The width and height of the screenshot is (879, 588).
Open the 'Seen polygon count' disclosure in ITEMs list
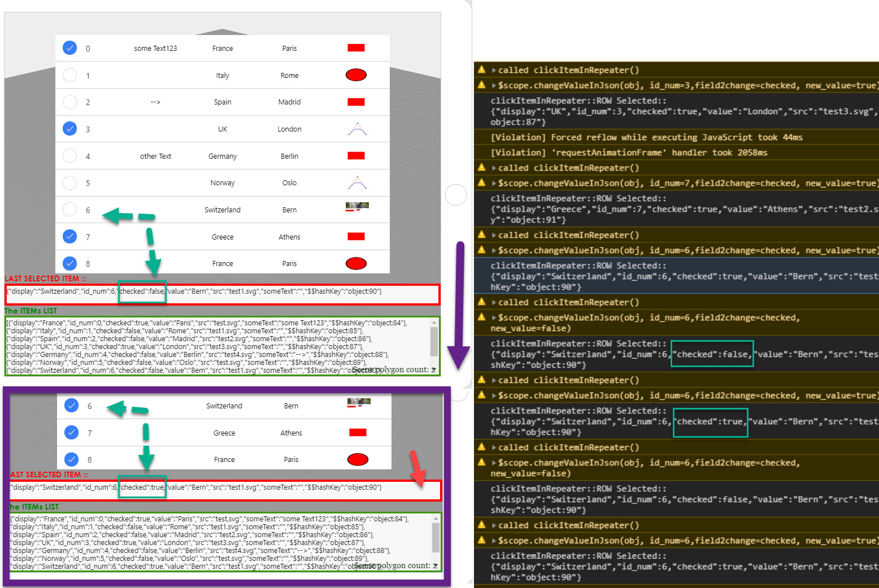(434, 369)
